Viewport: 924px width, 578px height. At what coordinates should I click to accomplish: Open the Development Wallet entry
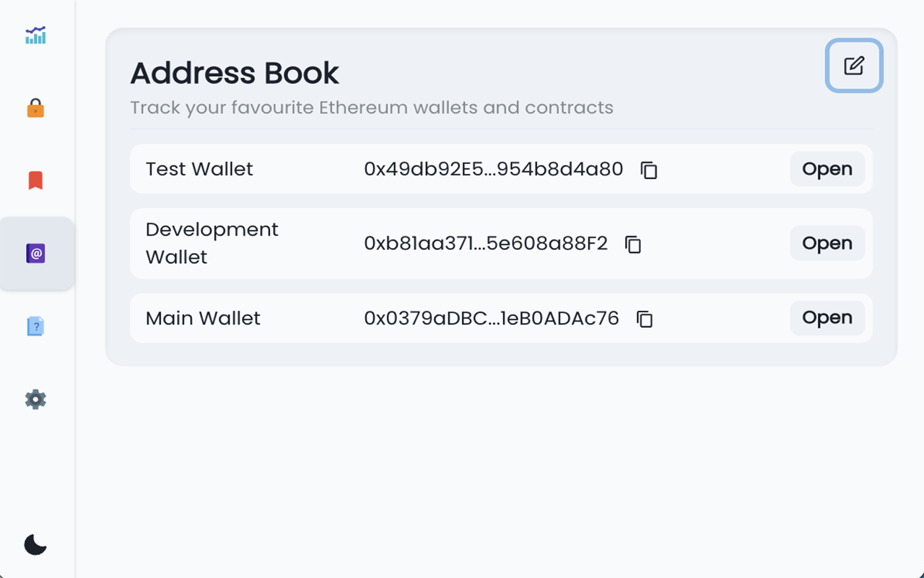[x=827, y=243]
